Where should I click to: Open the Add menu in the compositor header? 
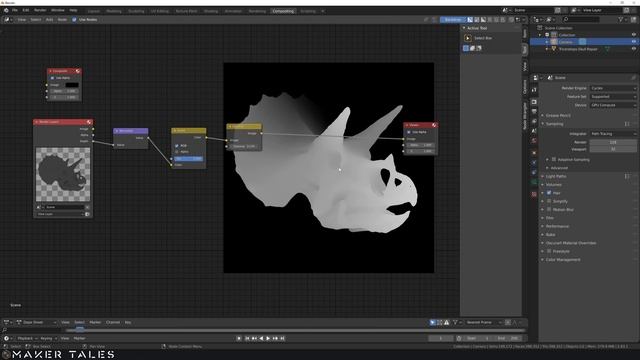pos(49,20)
